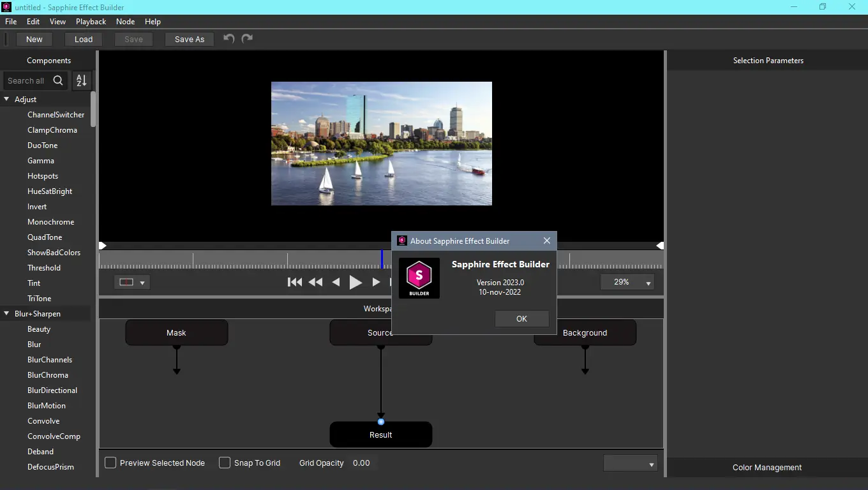Play backward with the single left arrow
Screen dimensions: 868x490
tap(336, 282)
